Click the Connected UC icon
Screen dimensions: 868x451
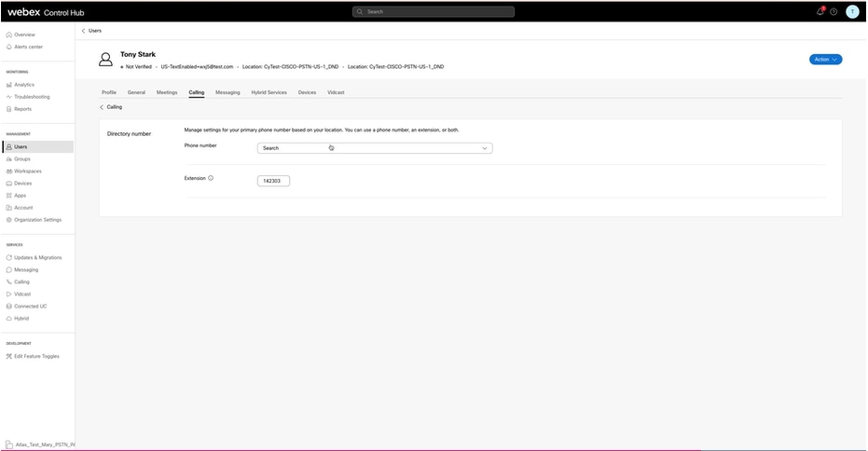tap(9, 306)
